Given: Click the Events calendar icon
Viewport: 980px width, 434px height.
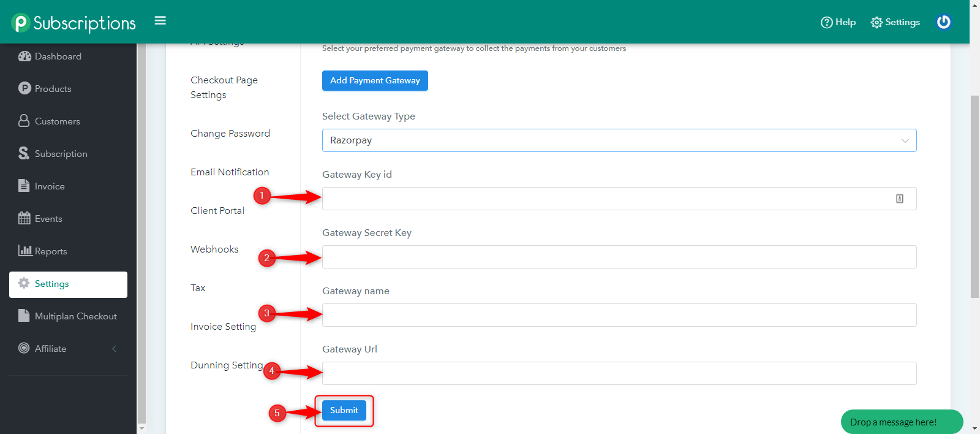Looking at the screenshot, I should [24, 218].
